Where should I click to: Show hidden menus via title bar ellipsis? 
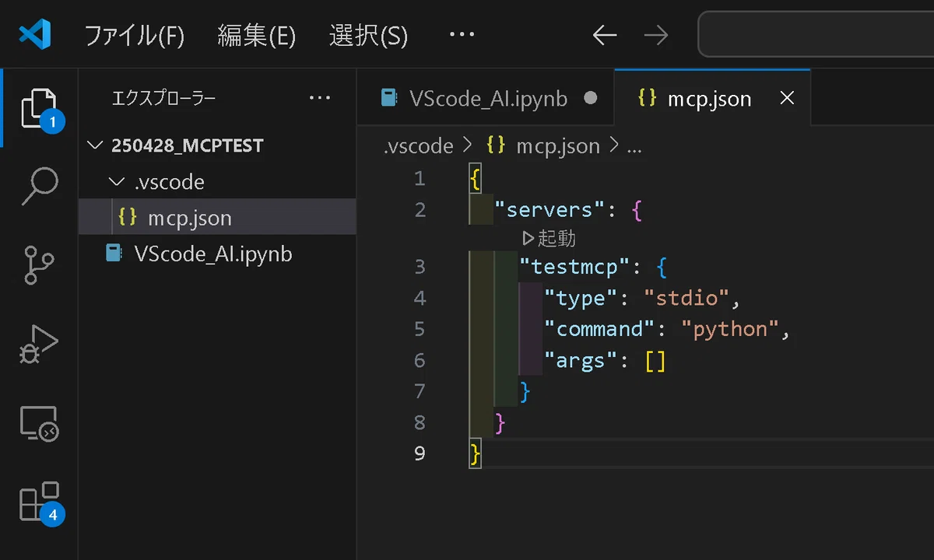462,36
